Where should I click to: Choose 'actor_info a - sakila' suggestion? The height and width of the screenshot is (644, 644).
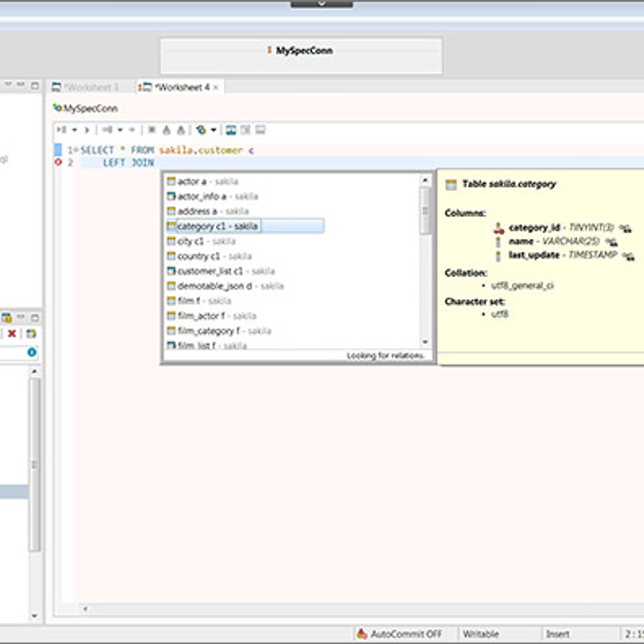[213, 196]
